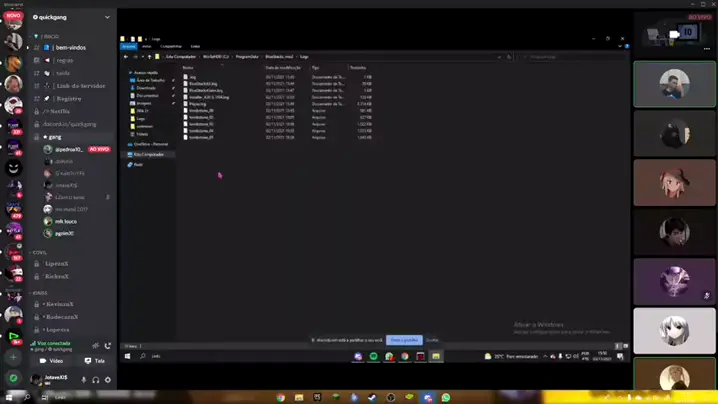
Task: Turn on camera with Vídeo button
Action: (x=51, y=361)
